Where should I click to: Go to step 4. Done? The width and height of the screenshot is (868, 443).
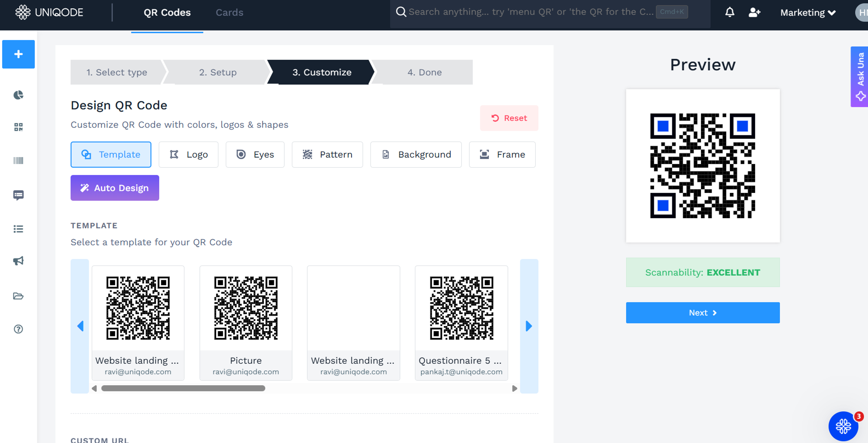pos(424,72)
